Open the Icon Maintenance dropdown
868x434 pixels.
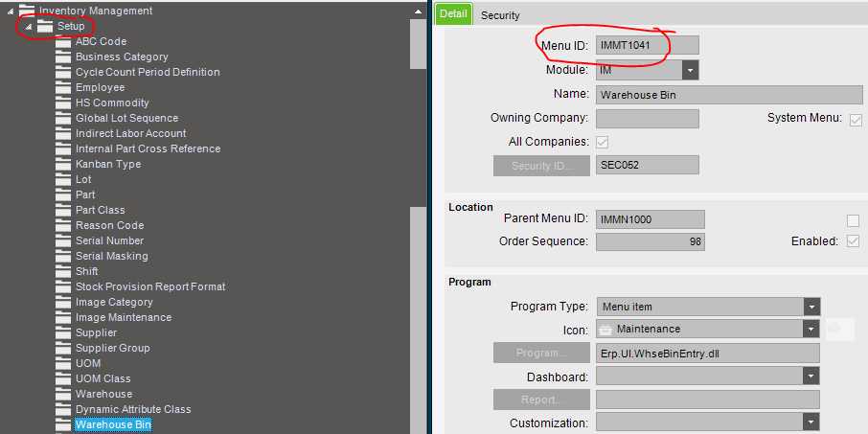coord(812,330)
